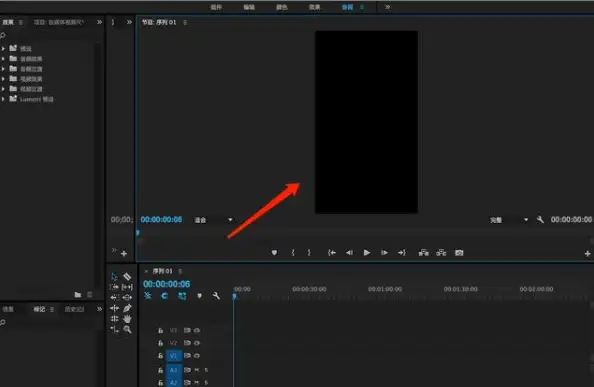Open the 历史记录 panel tab
Image resolution: width=594 pixels, height=387 pixels.
pyautogui.click(x=75, y=309)
